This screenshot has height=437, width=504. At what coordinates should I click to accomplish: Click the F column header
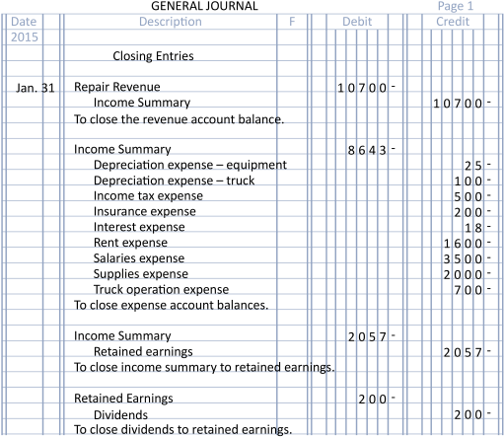(x=292, y=22)
